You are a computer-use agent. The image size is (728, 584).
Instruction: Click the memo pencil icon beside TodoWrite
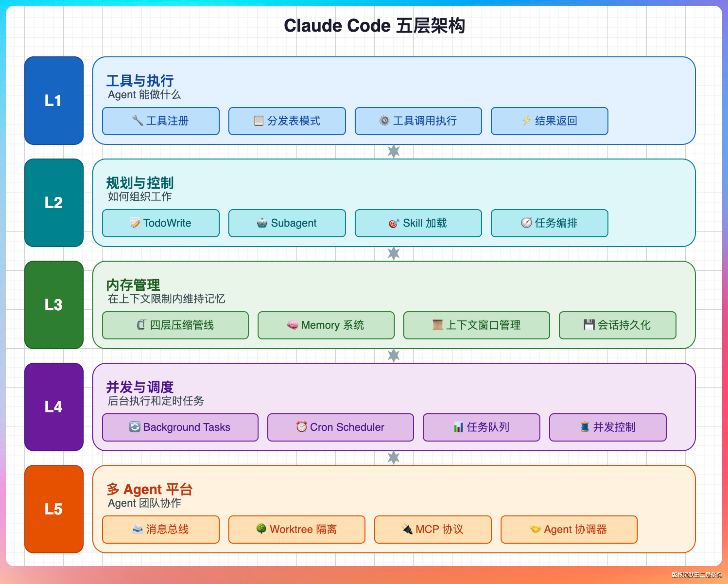(x=135, y=223)
